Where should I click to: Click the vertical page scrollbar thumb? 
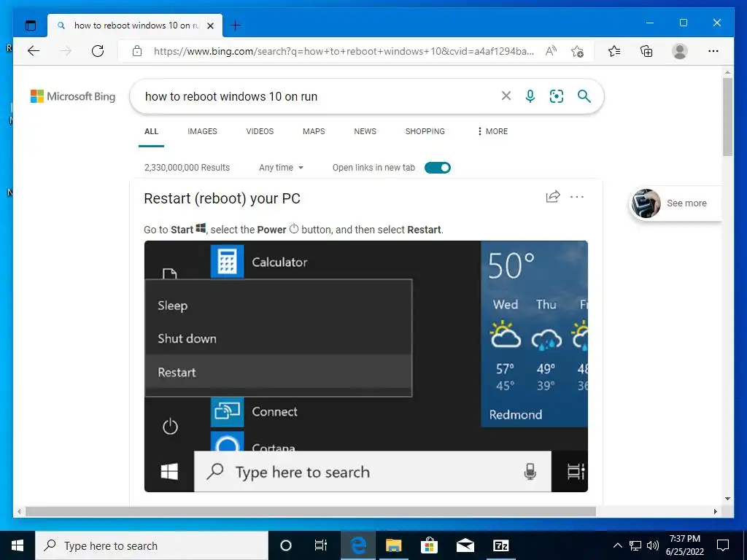(727, 117)
